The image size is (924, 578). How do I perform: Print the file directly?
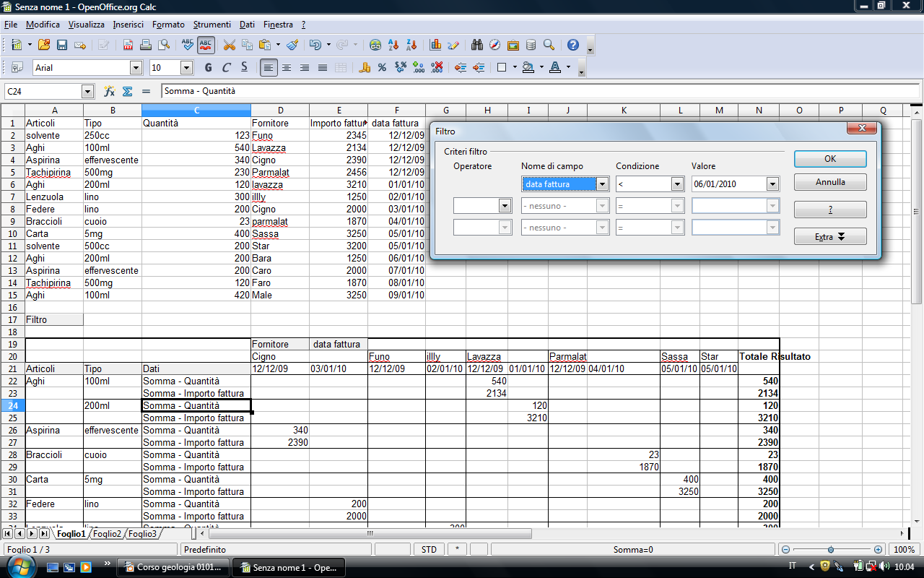(146, 45)
